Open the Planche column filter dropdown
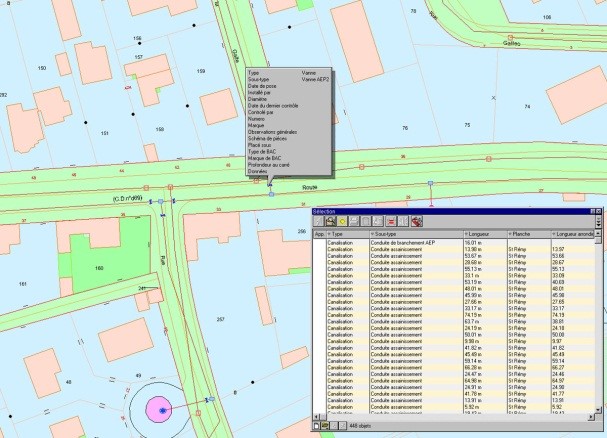This screenshot has height=438, width=607. click(x=510, y=233)
